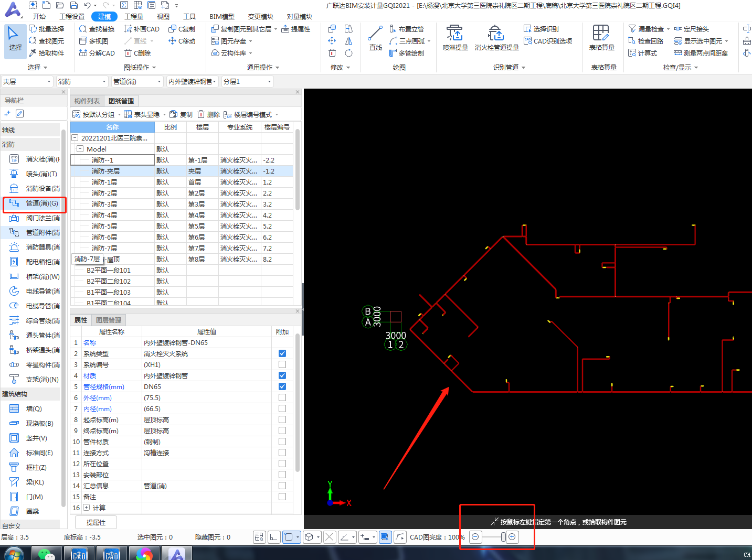Screen dimensions: 752x560
Task: Collapse the Model tree node
Action: 80,149
